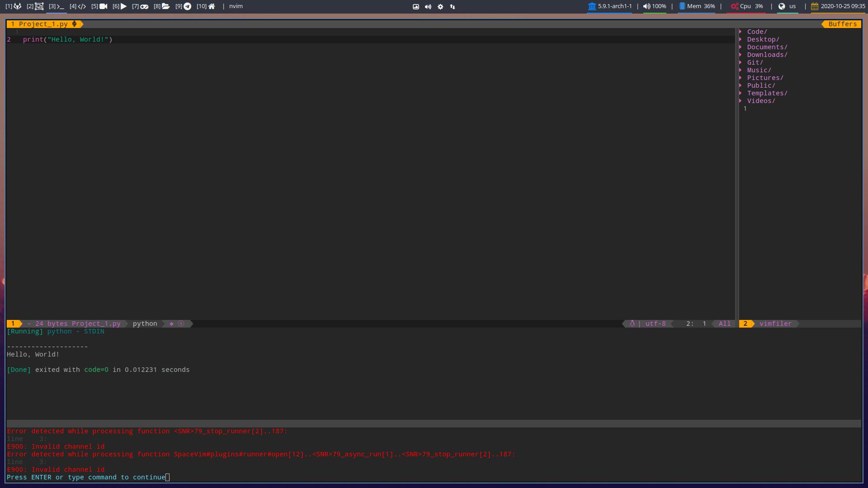
Task: Click the 'Hello, World!' output line
Action: pos(33,354)
